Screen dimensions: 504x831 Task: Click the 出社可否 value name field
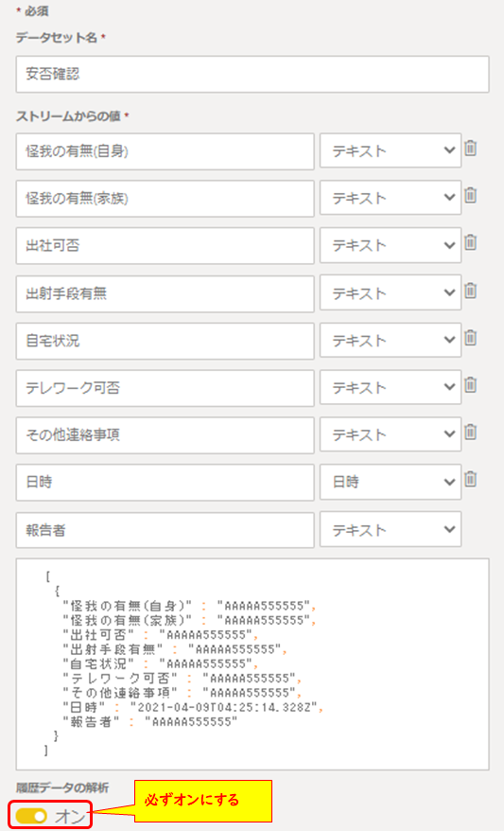pyautogui.click(x=165, y=246)
